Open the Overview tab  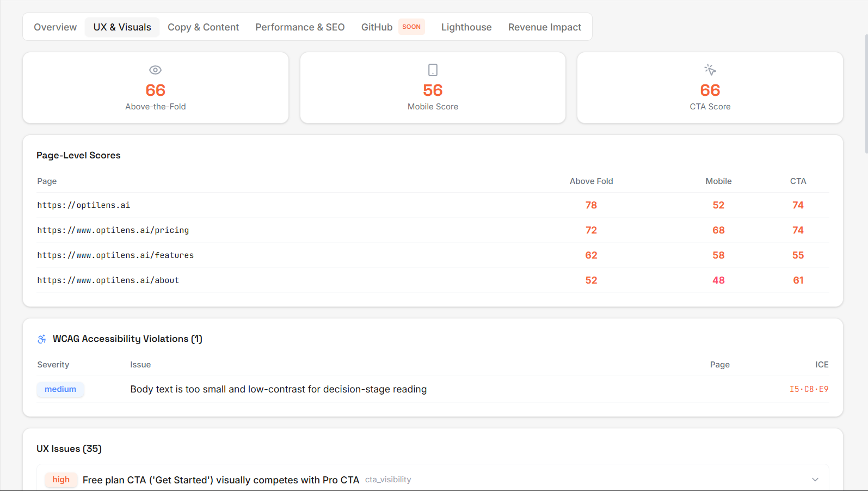point(55,27)
